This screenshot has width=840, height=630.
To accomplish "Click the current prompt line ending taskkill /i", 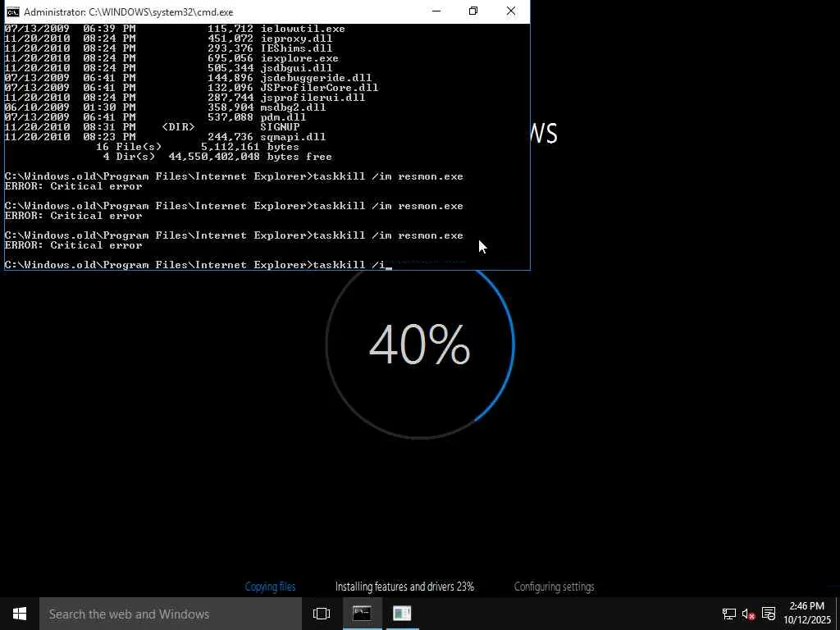I will point(199,265).
